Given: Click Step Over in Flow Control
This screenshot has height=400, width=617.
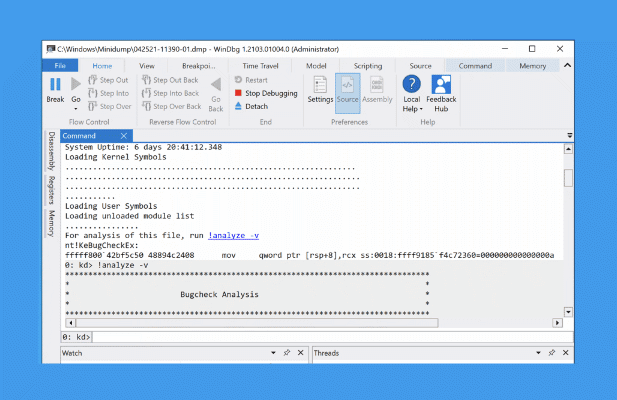Looking at the screenshot, I should (x=110, y=106).
